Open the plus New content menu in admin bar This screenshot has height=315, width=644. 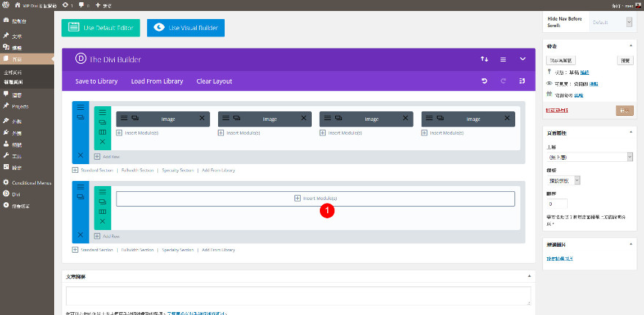[103, 5]
